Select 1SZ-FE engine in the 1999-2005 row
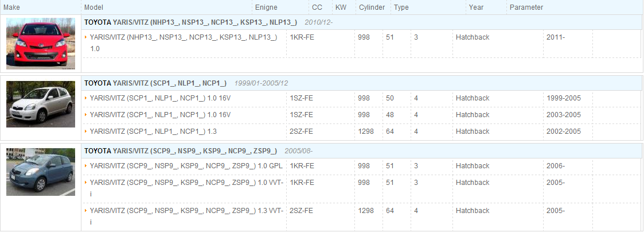Viewport: 644px width, 232px height. [302, 98]
